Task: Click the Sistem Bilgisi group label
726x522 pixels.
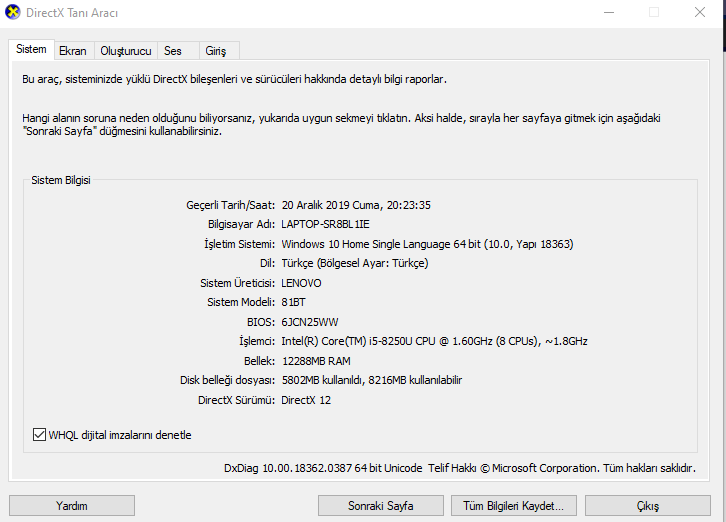Action: pyautogui.click(x=61, y=180)
